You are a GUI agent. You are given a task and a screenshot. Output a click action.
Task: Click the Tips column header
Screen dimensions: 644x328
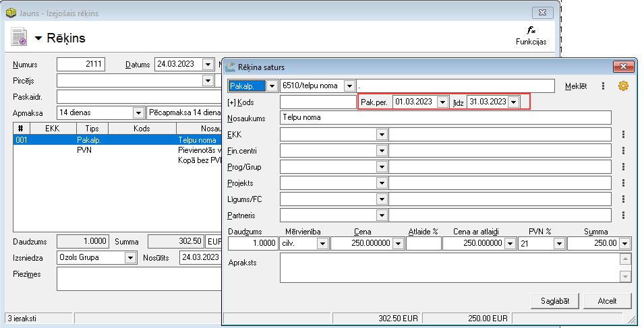pos(92,129)
